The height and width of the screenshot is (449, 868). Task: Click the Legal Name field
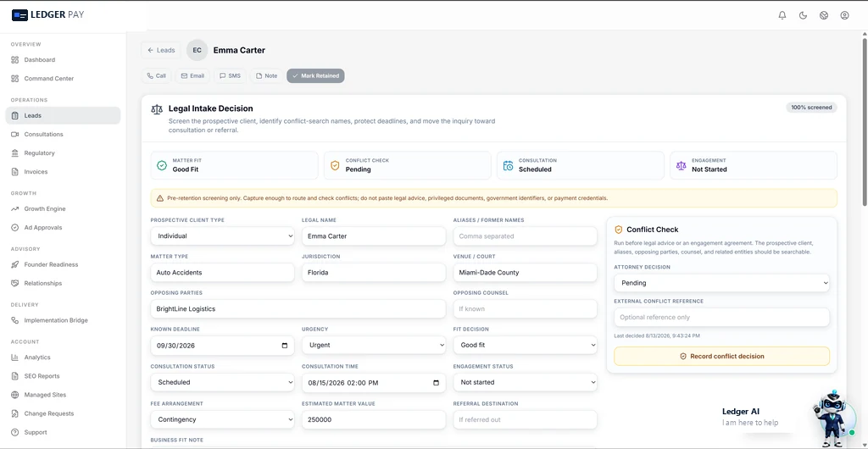(x=374, y=236)
